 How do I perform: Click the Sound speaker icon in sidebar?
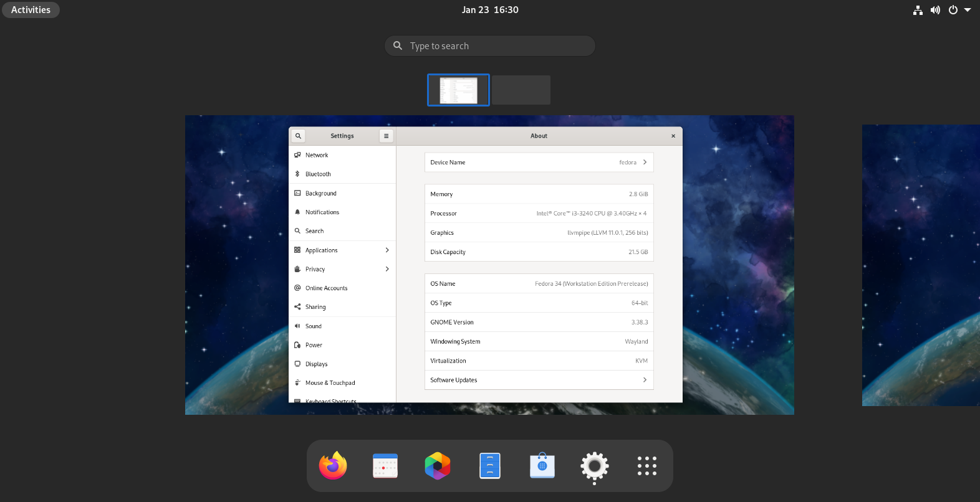pos(297,326)
